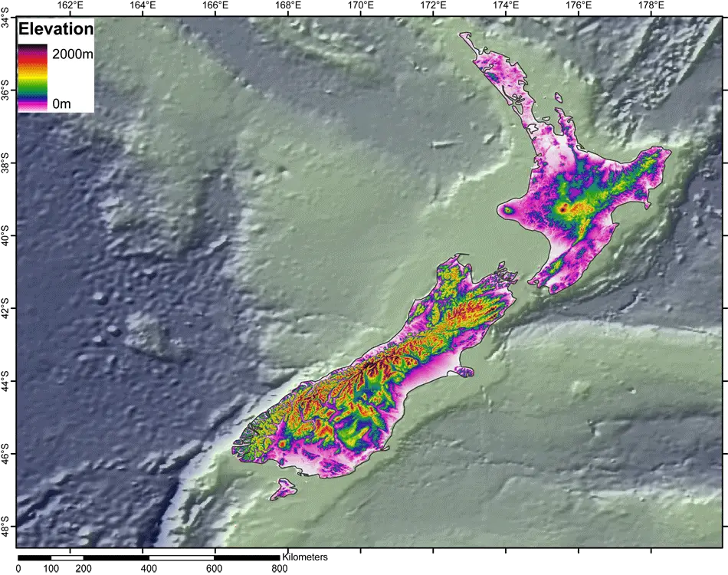Click the 800 mark on the scale bar
Viewport: 728px width, 575px height.
pyautogui.click(x=280, y=569)
